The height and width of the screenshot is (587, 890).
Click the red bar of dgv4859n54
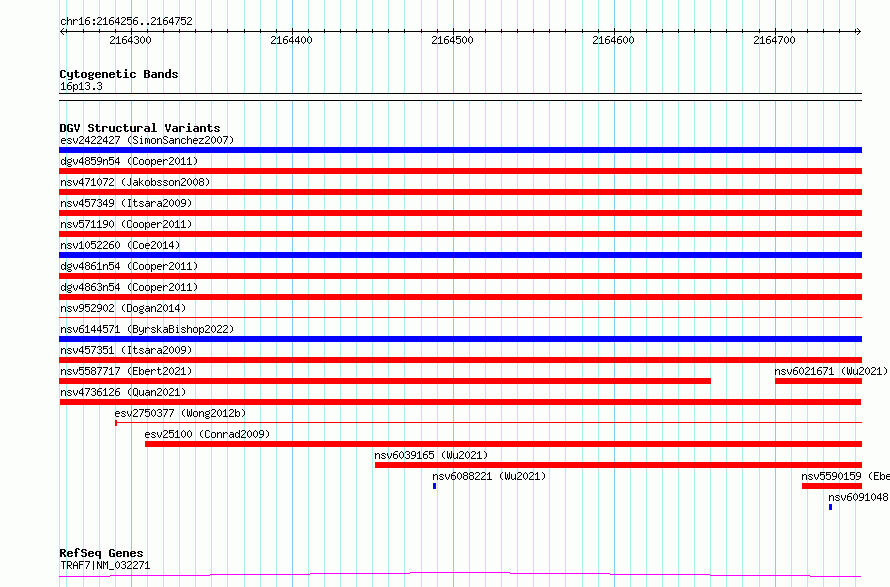tap(460, 171)
